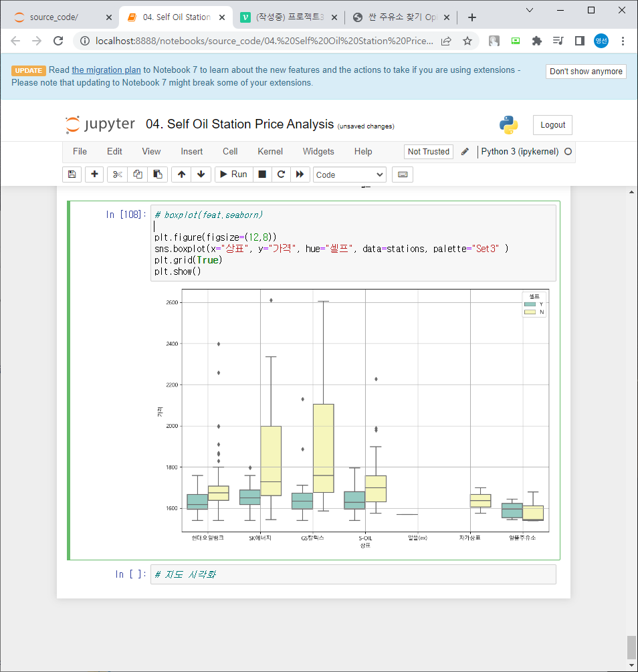Image resolution: width=638 pixels, height=672 pixels.
Task: Click the pencil edit mode icon
Action: coord(465,152)
